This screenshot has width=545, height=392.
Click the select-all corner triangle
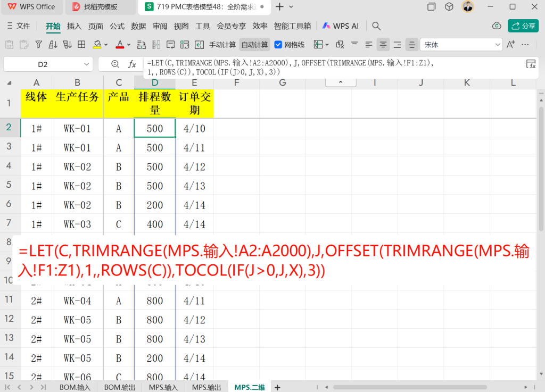click(x=10, y=83)
